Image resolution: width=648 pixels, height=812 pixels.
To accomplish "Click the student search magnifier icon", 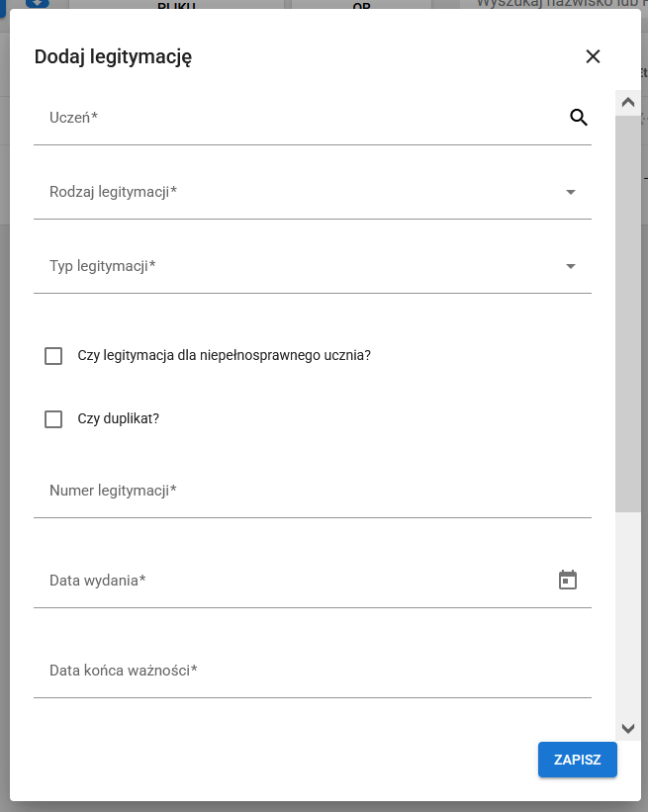I will 579,118.
